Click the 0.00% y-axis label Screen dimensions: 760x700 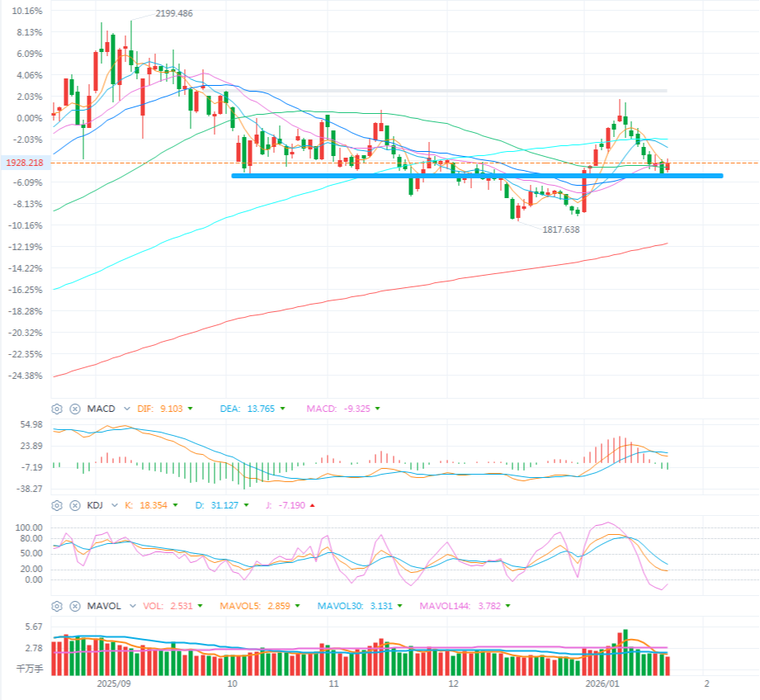[x=29, y=118]
